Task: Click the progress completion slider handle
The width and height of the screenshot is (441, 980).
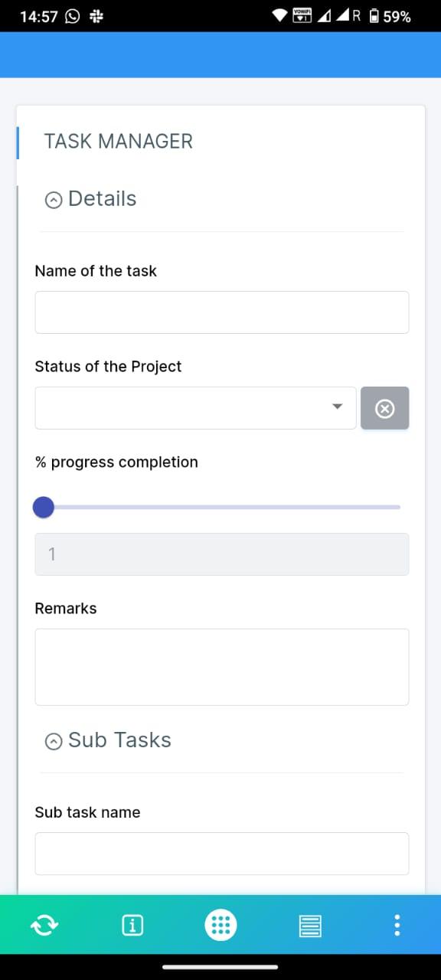Action: point(44,507)
